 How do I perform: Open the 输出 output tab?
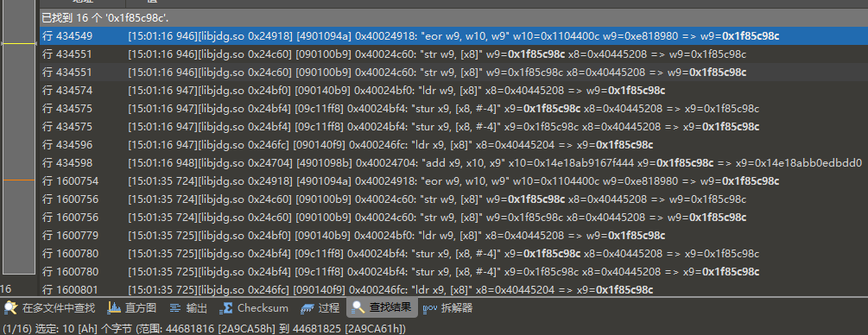click(x=188, y=308)
